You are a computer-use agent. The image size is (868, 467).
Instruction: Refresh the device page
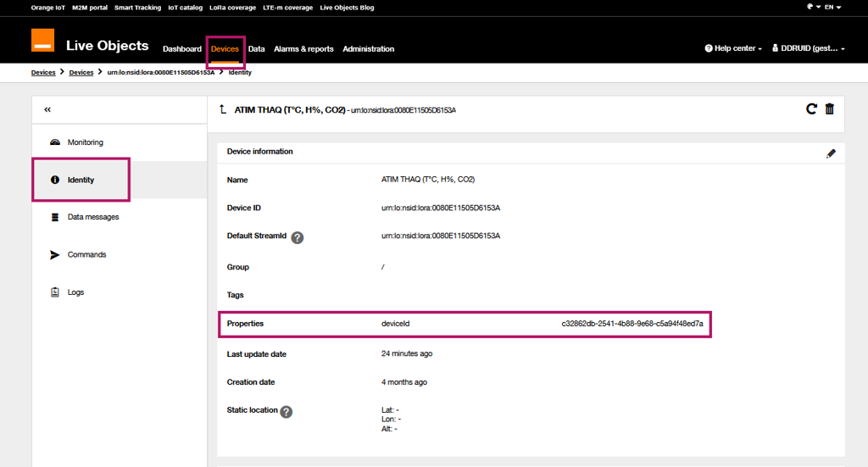811,109
